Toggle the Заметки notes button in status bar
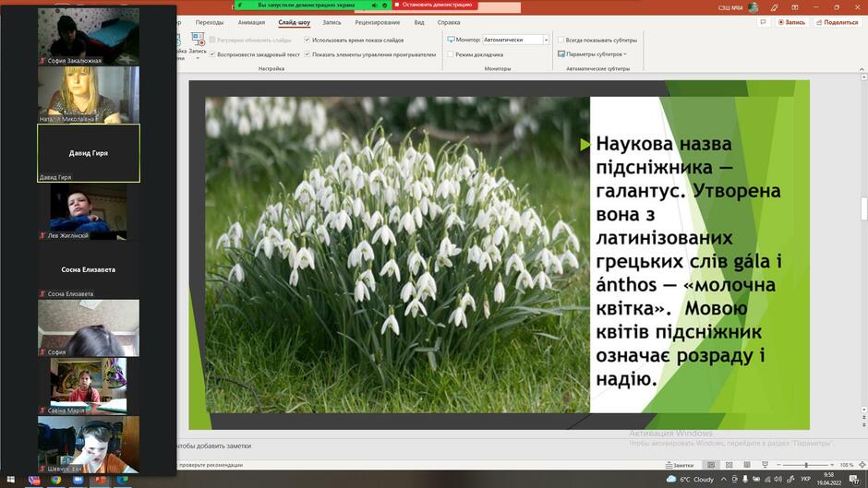Viewport: 868px width, 488px height. point(680,465)
